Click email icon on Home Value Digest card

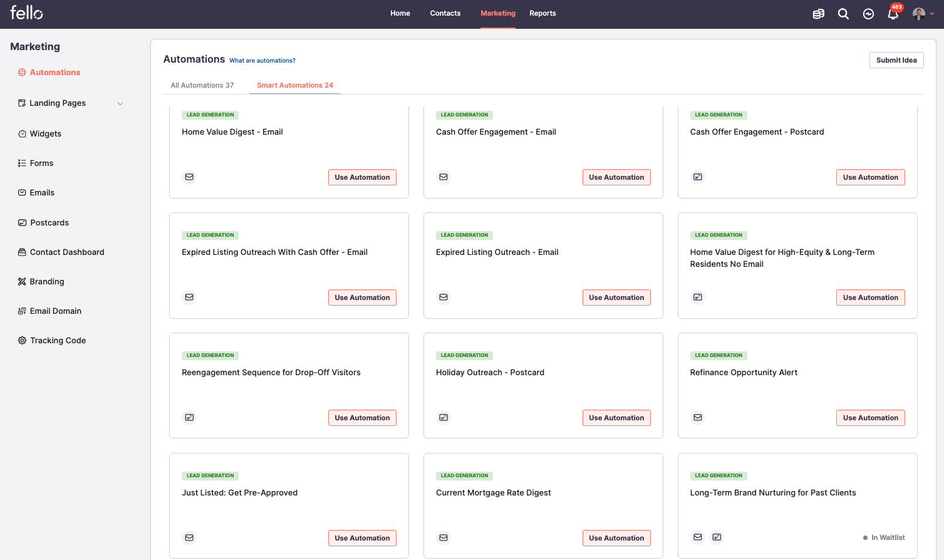[189, 177]
